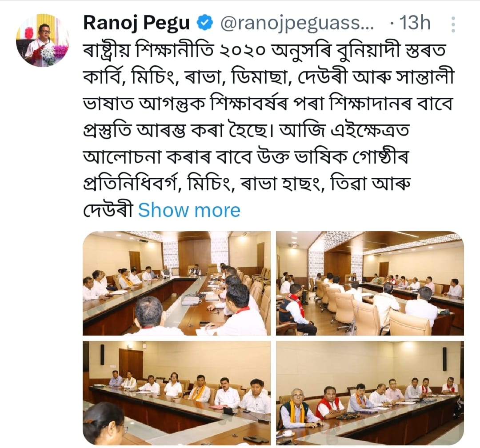Open bottom-right representatives photo

pos(370,393)
